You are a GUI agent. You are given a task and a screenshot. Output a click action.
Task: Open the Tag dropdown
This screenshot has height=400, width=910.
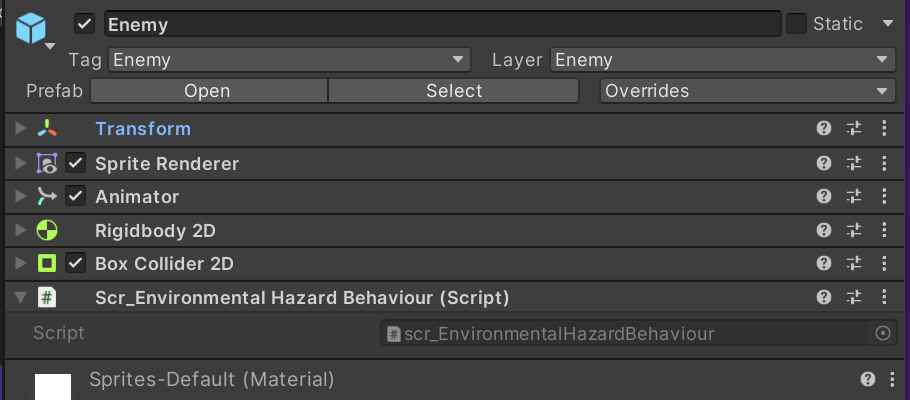coord(289,60)
